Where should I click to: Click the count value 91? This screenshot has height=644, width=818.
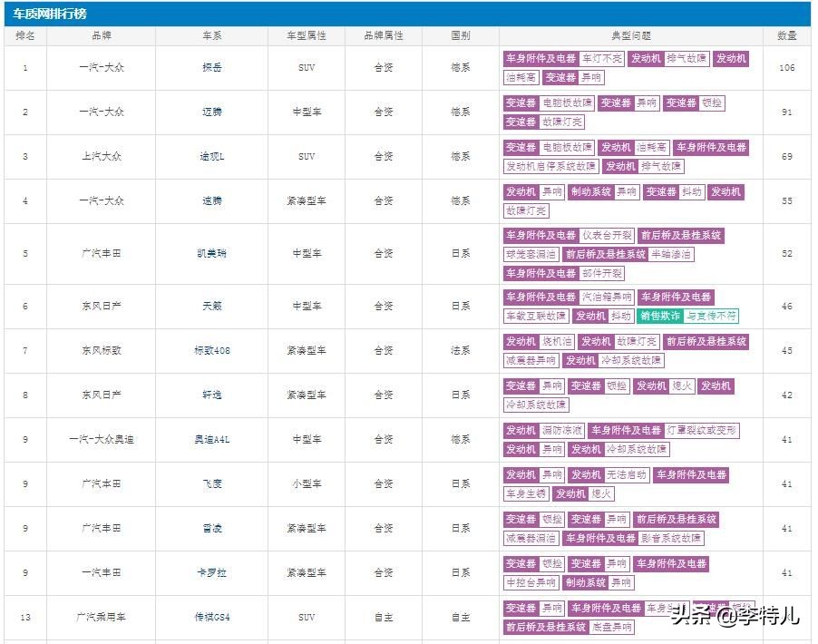point(786,112)
